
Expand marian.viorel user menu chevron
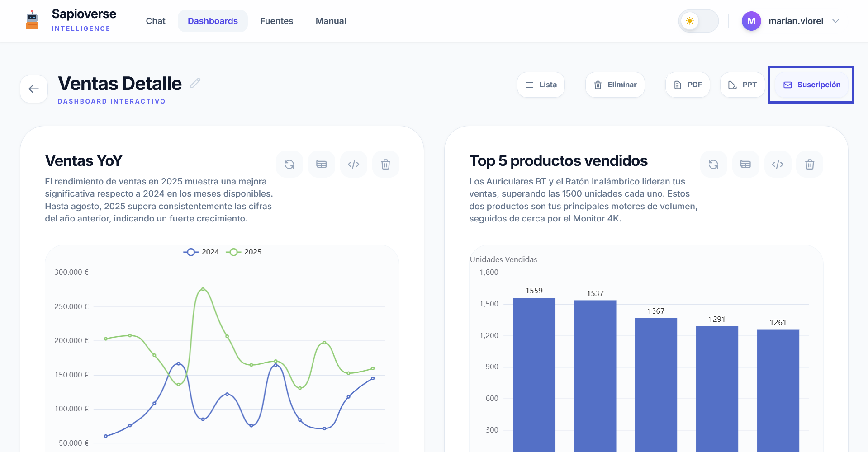(x=836, y=21)
